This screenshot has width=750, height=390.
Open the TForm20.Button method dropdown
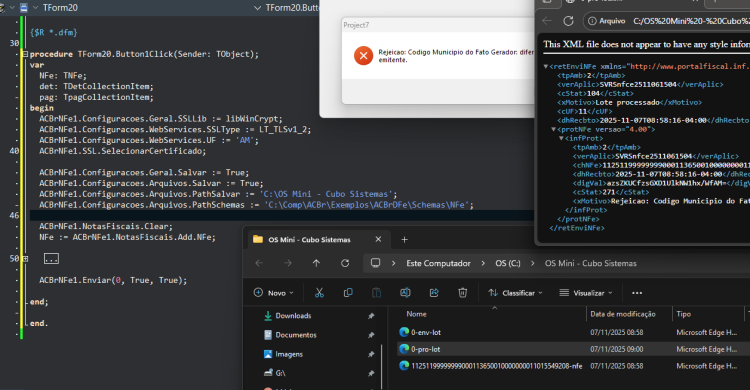(x=257, y=8)
